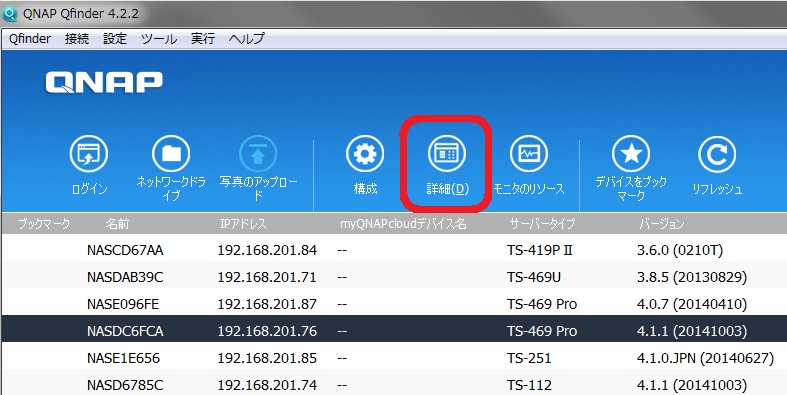Click the デバイスをブックマーク star icon
The width and height of the screenshot is (787, 395).
point(631,155)
